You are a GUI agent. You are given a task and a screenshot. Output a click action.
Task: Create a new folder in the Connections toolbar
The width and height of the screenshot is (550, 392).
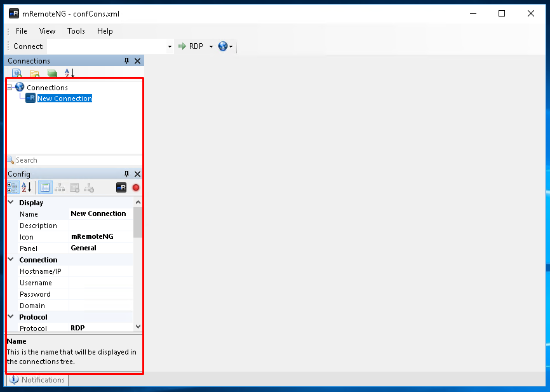(34, 72)
